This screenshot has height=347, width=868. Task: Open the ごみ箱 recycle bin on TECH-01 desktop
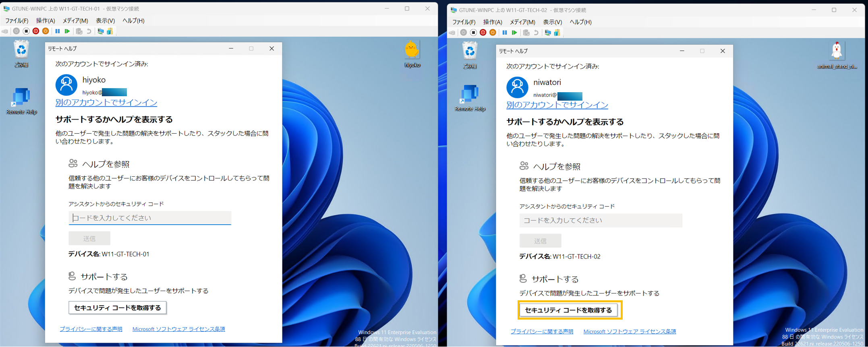coord(21,54)
